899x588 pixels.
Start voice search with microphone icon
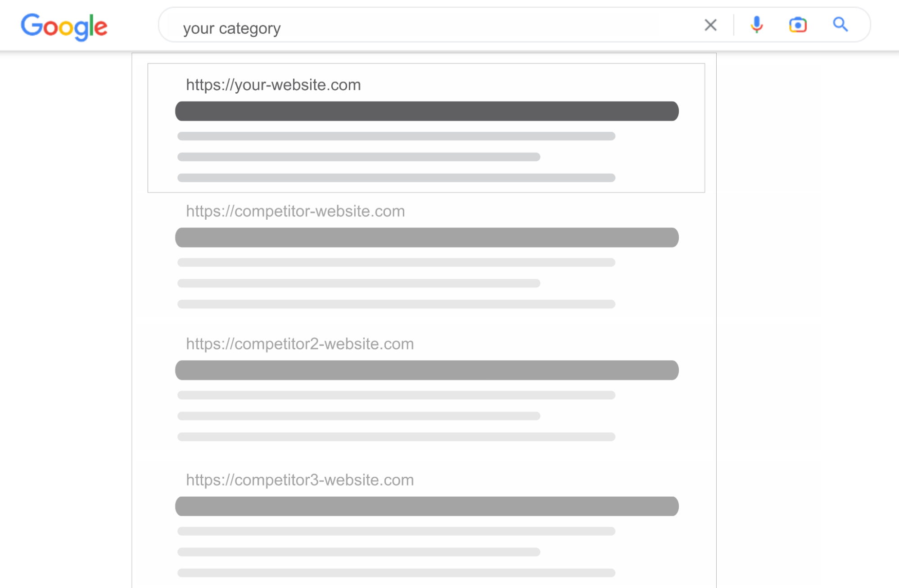tap(757, 25)
